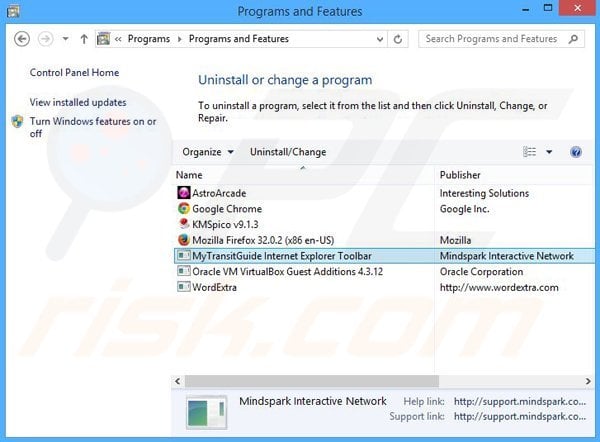Click the WordExtra program icon
The image size is (600, 442).
184,287
